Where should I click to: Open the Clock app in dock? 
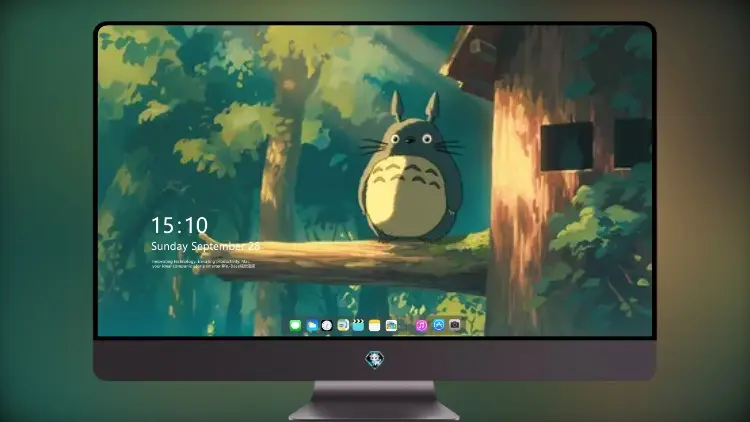click(327, 326)
